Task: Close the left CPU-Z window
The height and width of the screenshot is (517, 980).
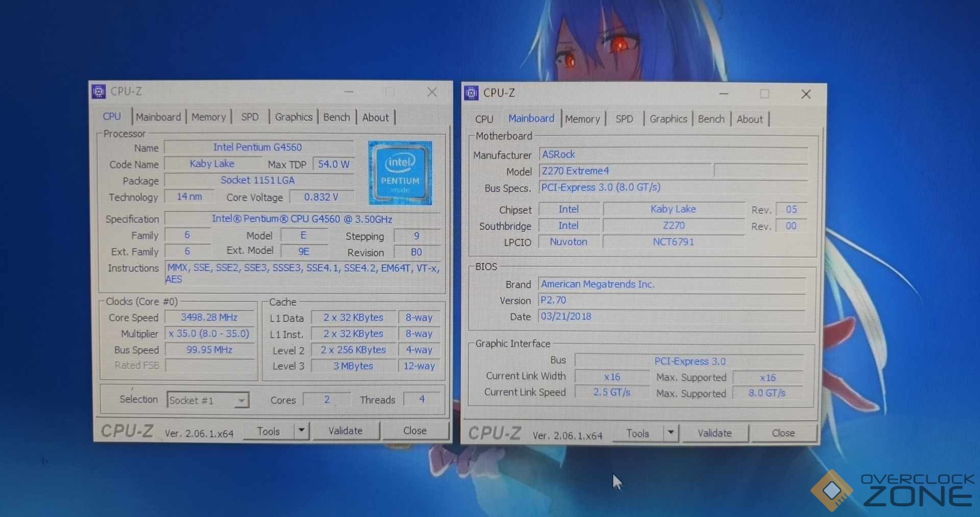Action: (x=432, y=92)
